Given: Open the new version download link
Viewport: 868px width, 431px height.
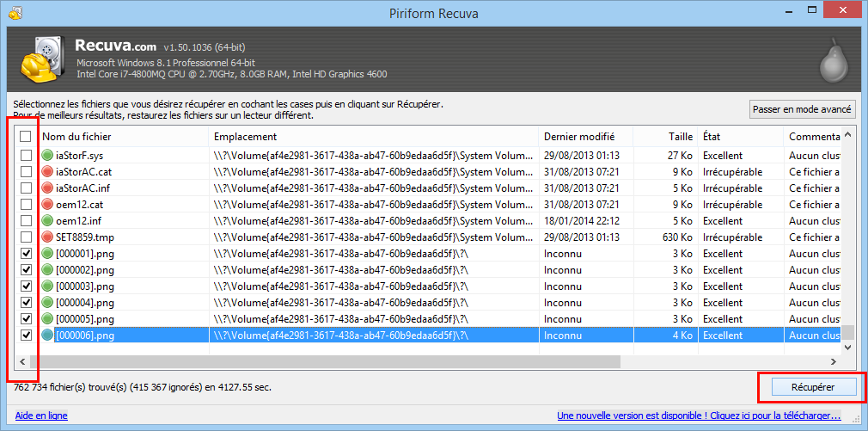Looking at the screenshot, I should (699, 416).
